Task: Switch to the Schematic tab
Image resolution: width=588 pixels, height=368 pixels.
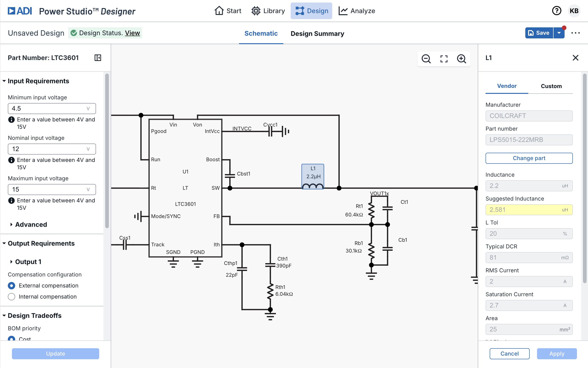Action: coord(261,33)
